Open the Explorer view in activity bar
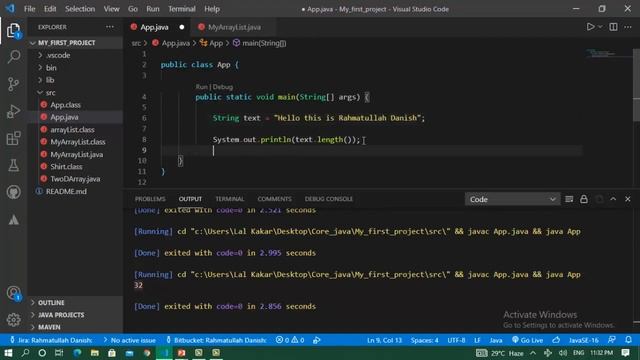 click(x=13, y=30)
